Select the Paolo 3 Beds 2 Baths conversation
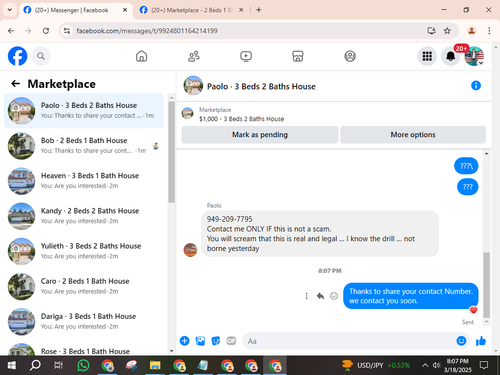Screen dimensions: 500x375 coord(84,111)
